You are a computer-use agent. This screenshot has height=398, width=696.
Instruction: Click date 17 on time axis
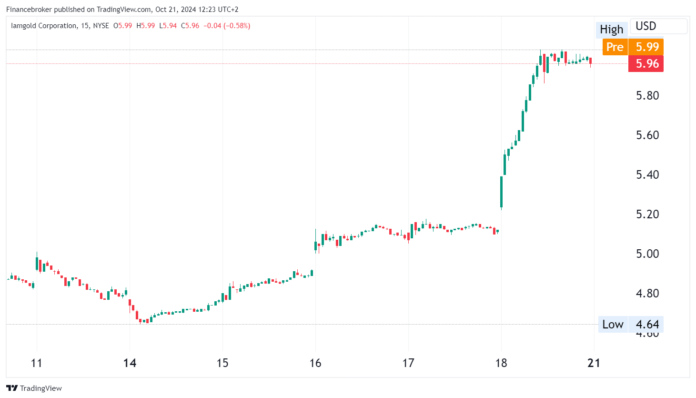[408, 363]
